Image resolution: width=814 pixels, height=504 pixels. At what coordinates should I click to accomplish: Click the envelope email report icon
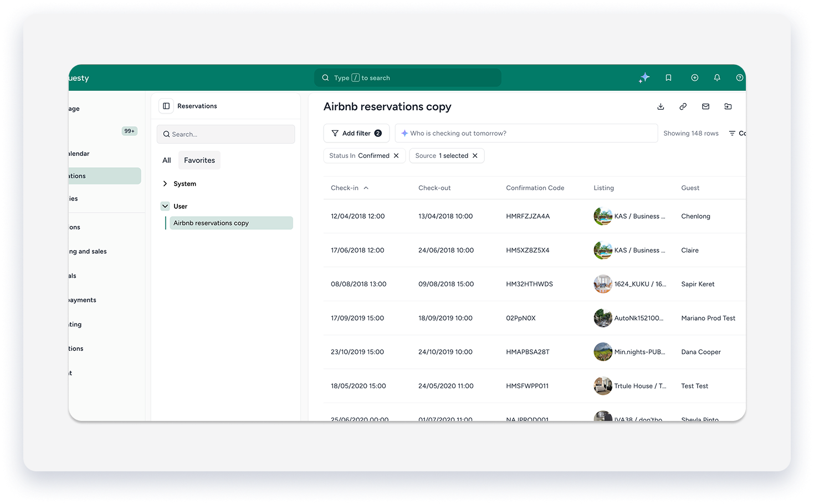(x=705, y=106)
